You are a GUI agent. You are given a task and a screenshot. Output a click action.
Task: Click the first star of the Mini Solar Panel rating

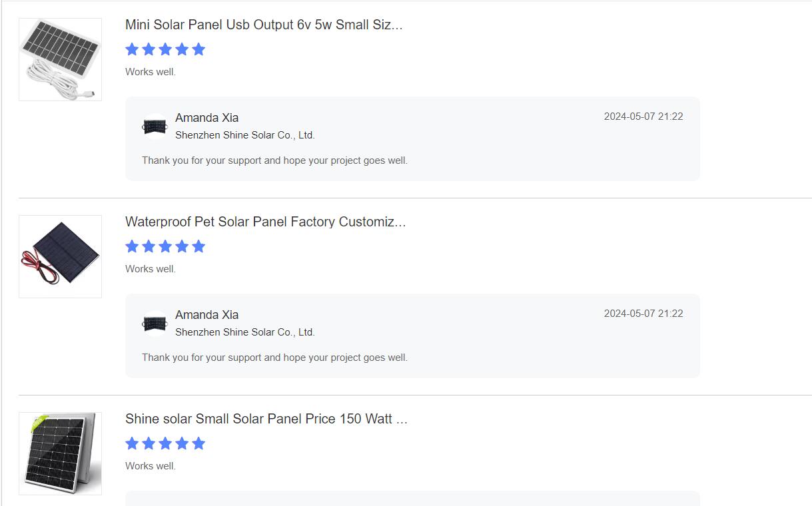tap(132, 49)
